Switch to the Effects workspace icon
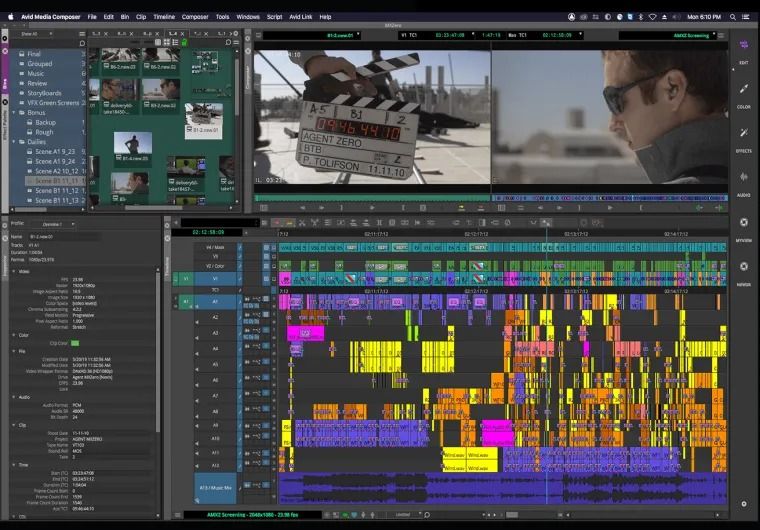Viewport: 760px width, 530px height. point(743,135)
